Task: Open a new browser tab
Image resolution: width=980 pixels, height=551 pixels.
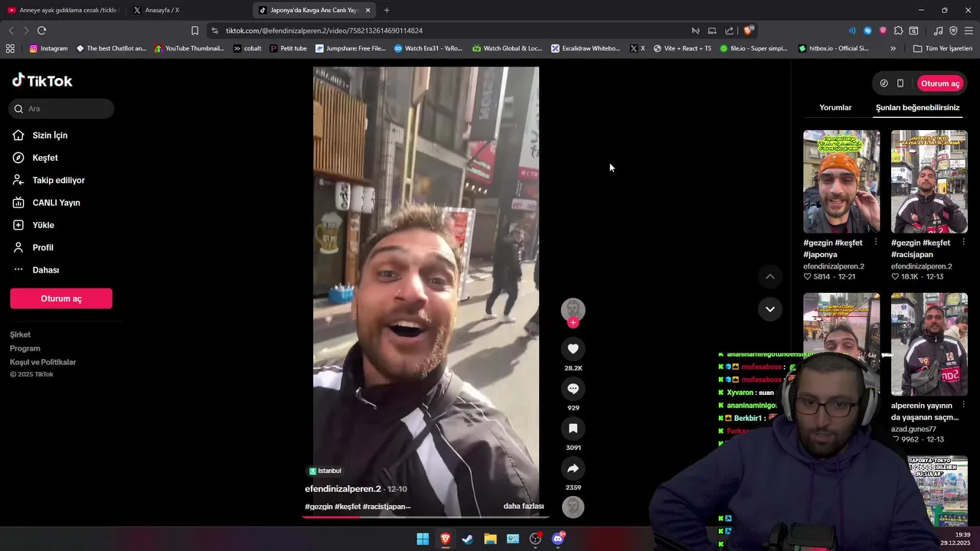Action: (x=387, y=10)
